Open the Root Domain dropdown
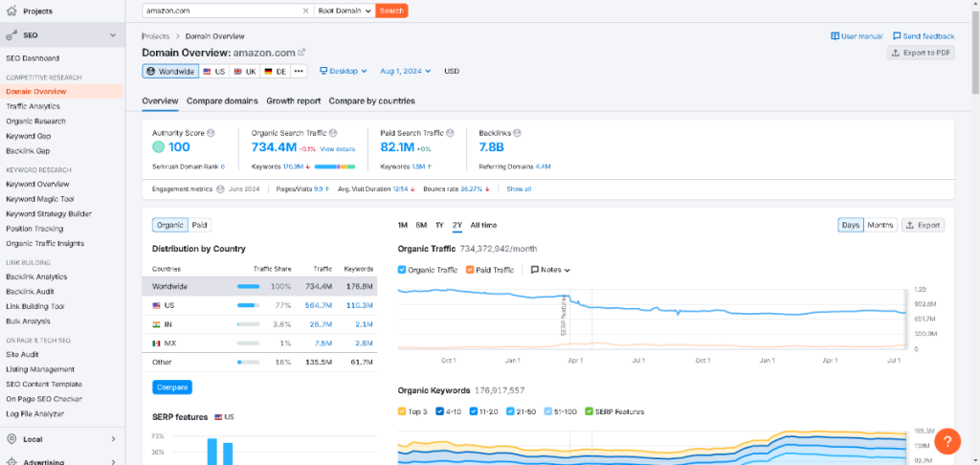 [344, 11]
